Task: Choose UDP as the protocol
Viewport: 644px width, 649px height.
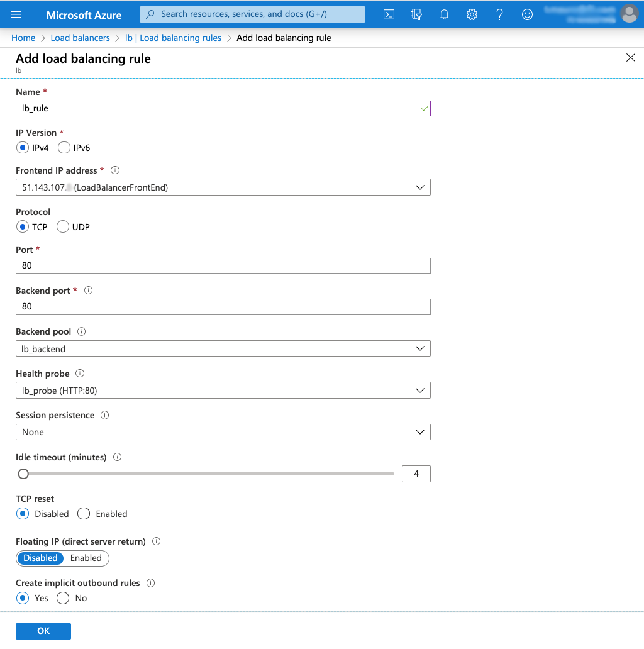Action: point(63,227)
